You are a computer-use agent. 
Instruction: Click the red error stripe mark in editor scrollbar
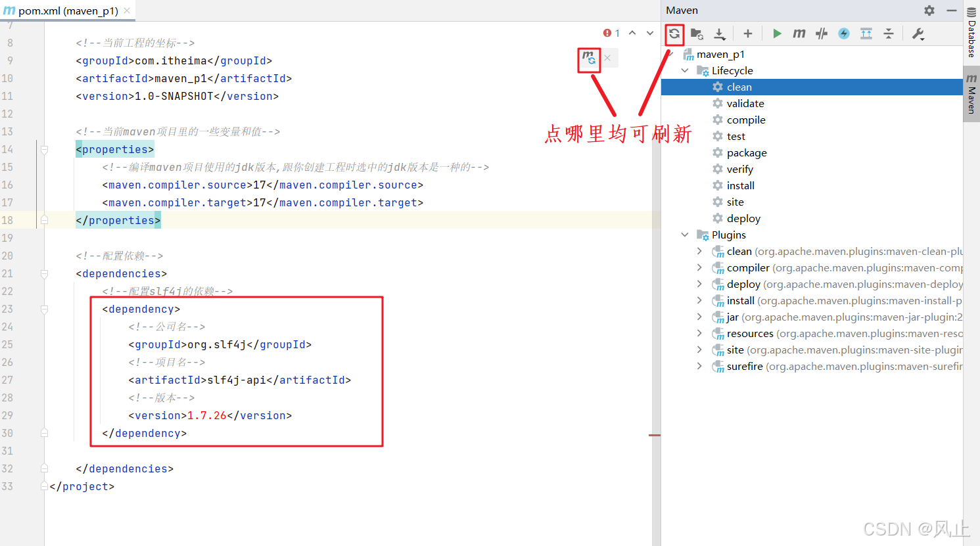(x=655, y=435)
